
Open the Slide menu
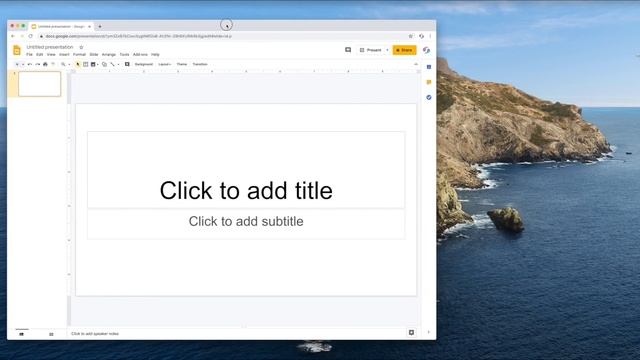pos(94,55)
